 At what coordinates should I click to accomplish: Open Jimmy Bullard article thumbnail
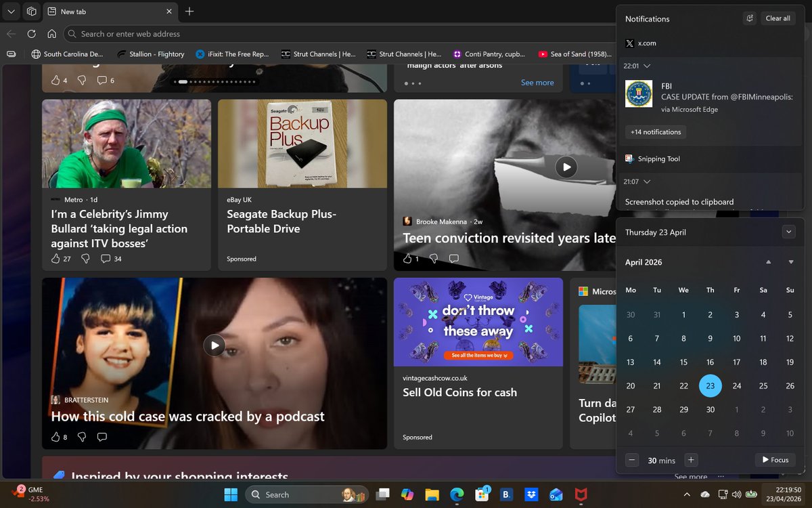tap(127, 144)
